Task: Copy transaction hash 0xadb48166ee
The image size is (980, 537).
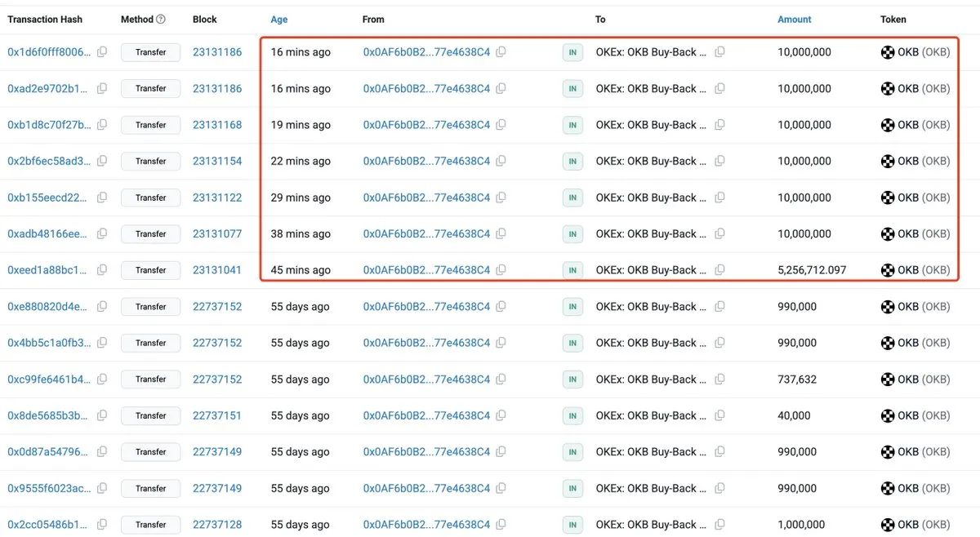Action: pyautogui.click(x=102, y=233)
